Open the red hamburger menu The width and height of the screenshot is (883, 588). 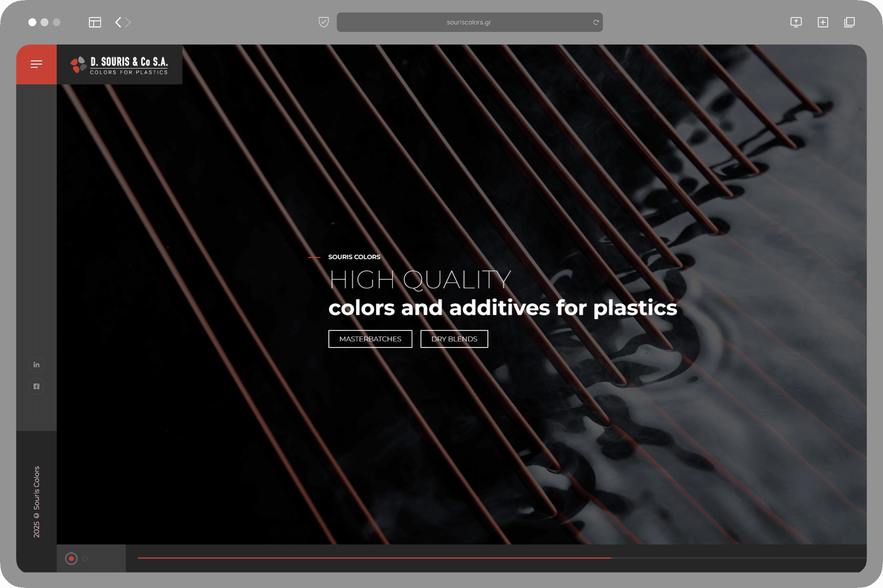pyautogui.click(x=36, y=65)
